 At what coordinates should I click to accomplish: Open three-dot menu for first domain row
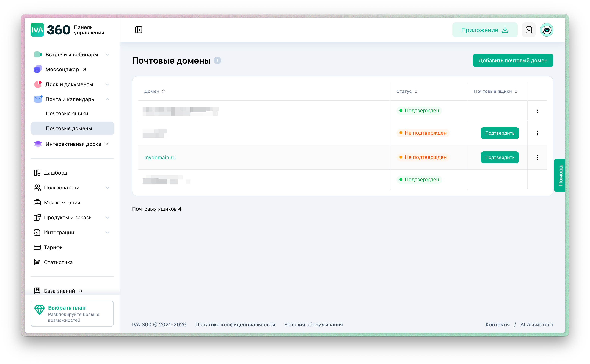[x=537, y=111]
